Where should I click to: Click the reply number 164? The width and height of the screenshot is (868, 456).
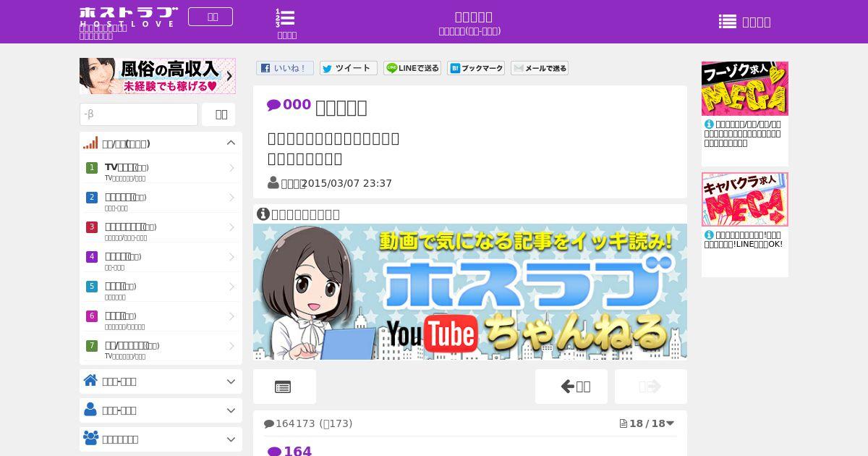[x=298, y=451]
